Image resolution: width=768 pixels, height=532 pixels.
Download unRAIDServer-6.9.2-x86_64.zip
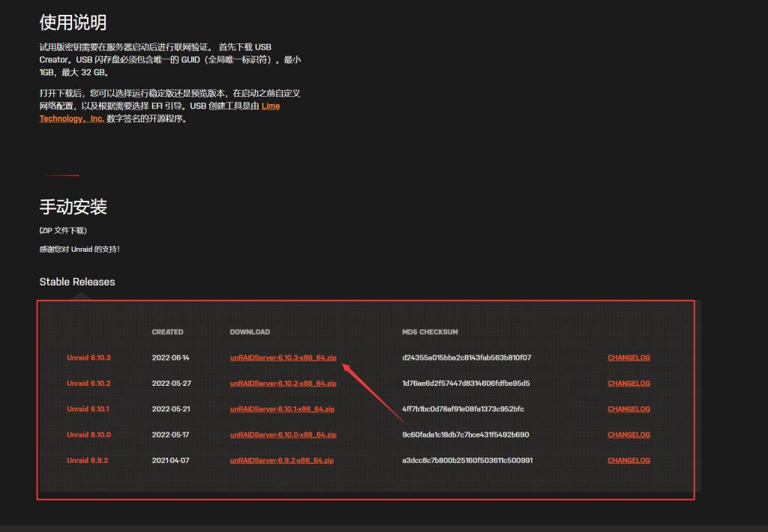[x=282, y=461]
